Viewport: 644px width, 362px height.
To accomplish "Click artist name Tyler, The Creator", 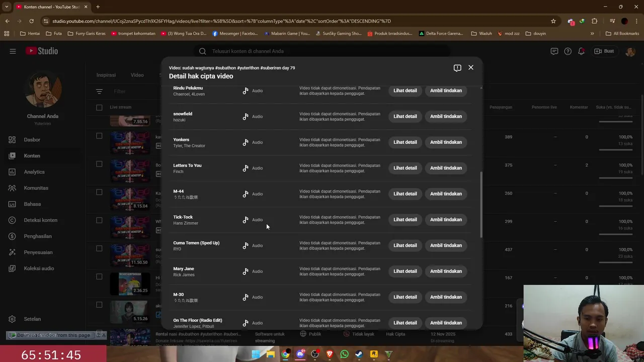I will (189, 146).
